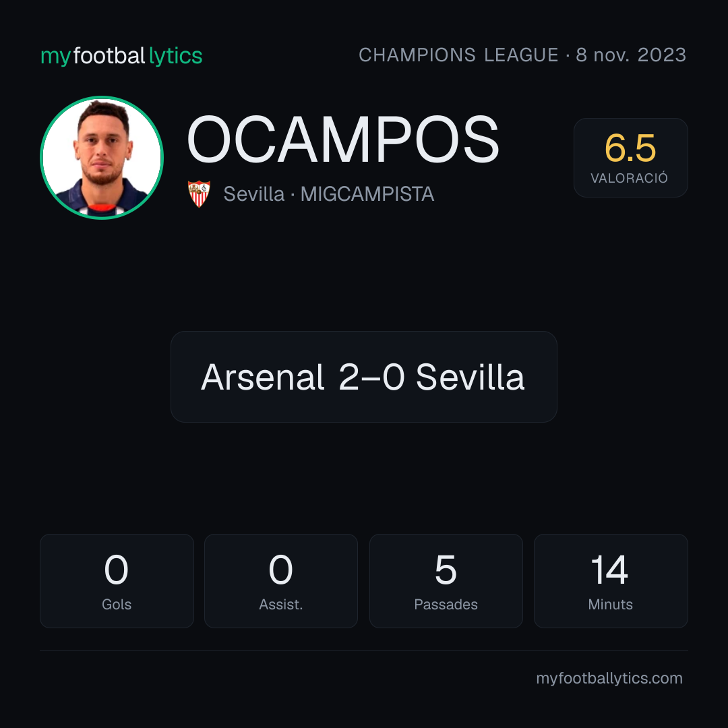
Task: Click the 8 nov. 2023 date text
Action: pos(631,55)
